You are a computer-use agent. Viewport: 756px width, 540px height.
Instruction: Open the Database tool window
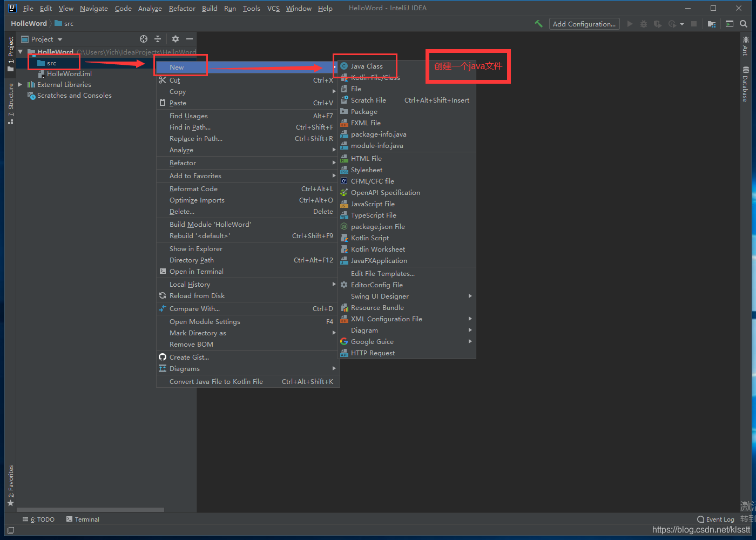pyautogui.click(x=746, y=84)
